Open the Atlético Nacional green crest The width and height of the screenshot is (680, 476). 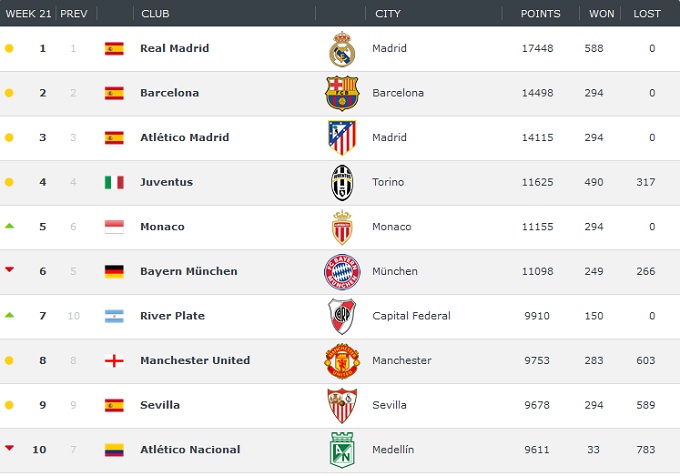[342, 450]
